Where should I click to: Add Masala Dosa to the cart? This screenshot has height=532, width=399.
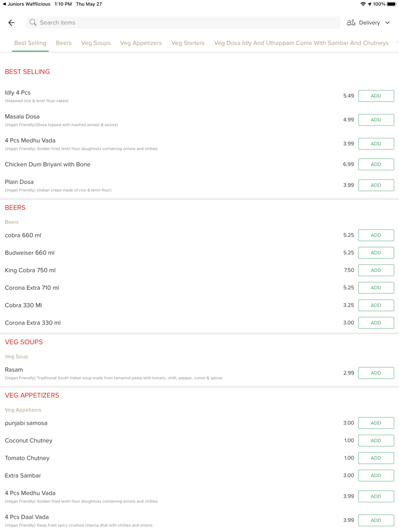pos(376,120)
